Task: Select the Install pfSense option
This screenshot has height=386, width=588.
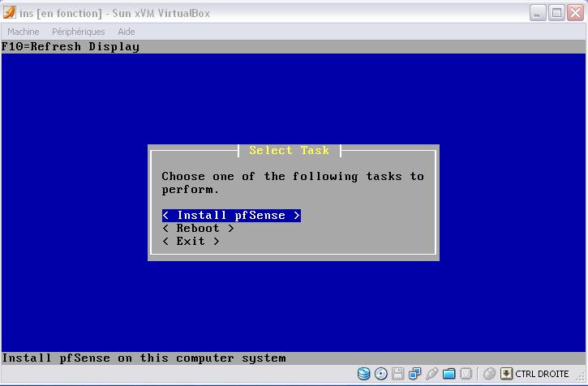Action: [231, 216]
